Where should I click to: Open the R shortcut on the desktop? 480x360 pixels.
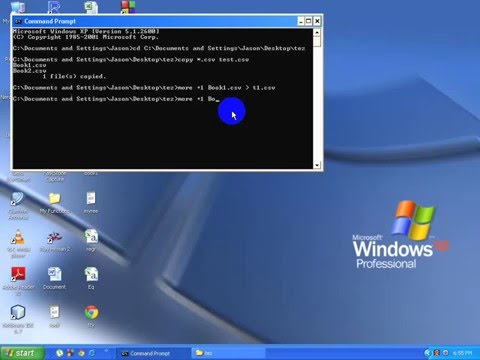pyautogui.click(x=54, y=7)
